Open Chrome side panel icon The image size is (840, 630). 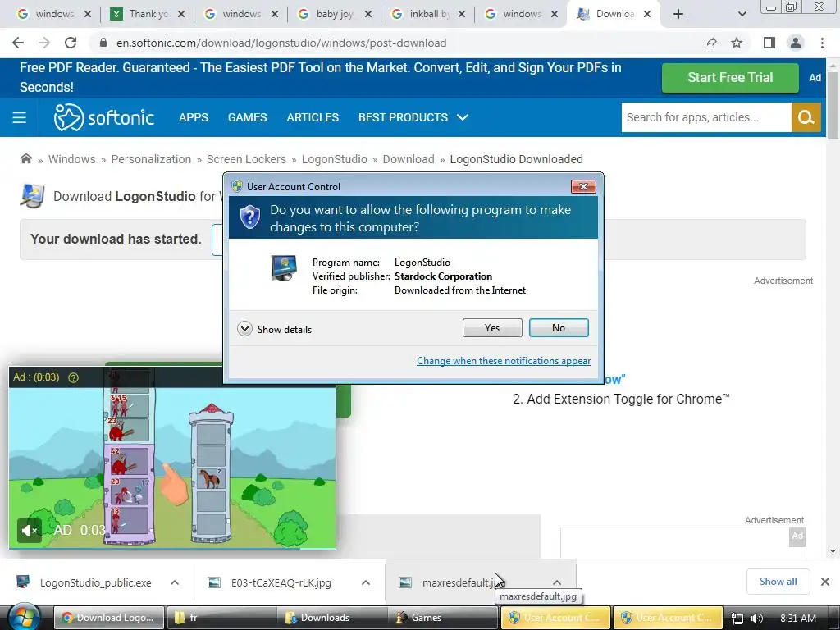pyautogui.click(x=769, y=43)
